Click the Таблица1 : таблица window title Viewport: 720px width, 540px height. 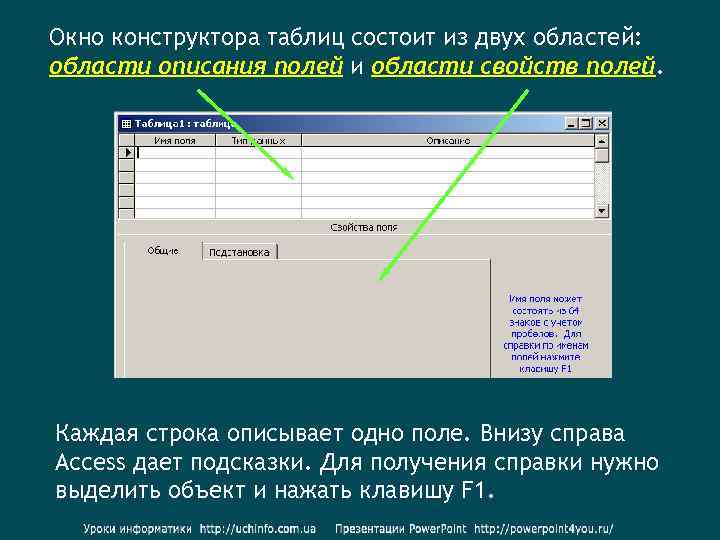click(x=186, y=124)
